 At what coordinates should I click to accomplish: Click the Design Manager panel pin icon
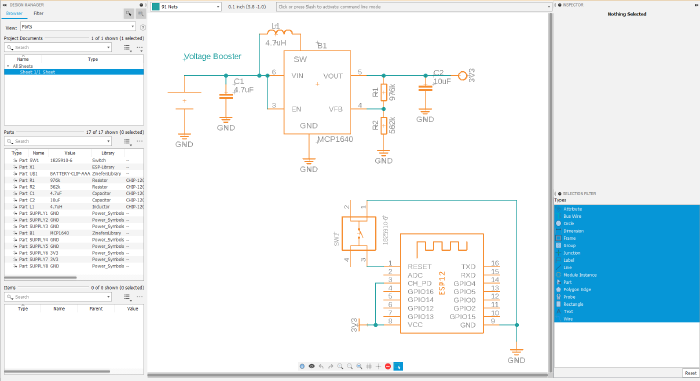tap(141, 5)
